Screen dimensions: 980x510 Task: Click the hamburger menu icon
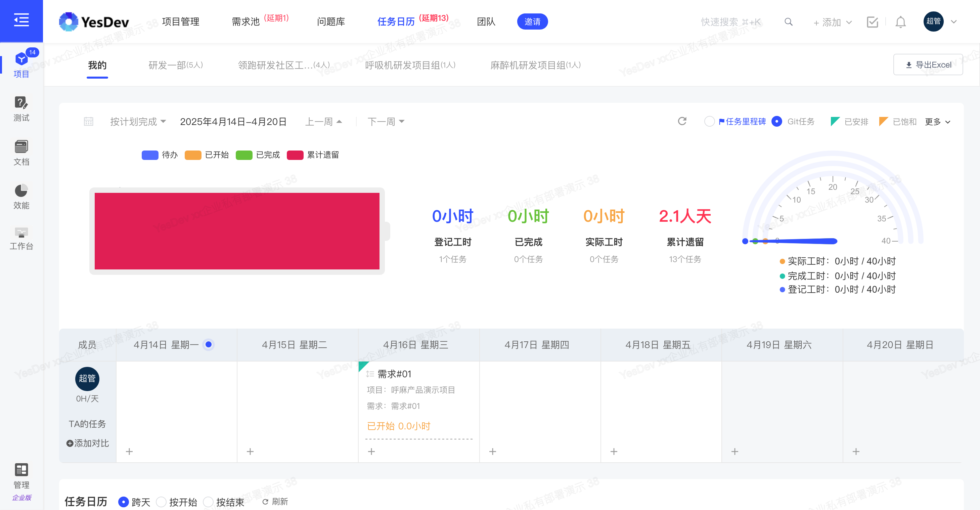[21, 20]
